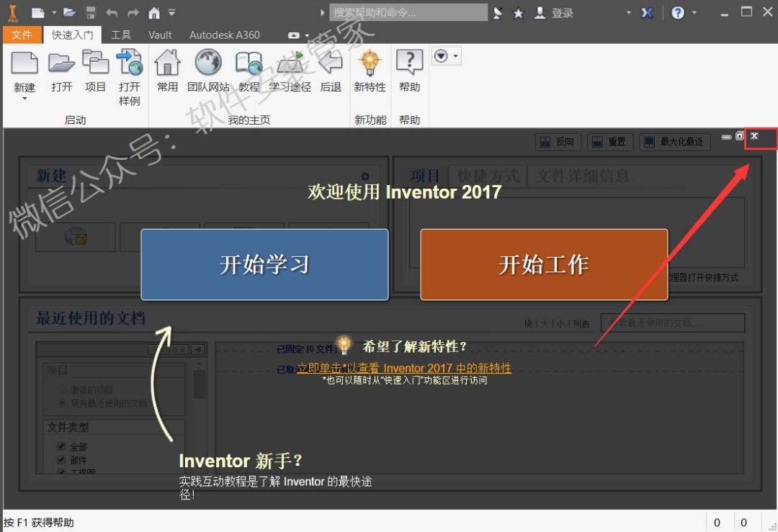Screen dimensions: 778x532
Task: Click the 开始工作 (Start Working) button
Action: tap(544, 264)
